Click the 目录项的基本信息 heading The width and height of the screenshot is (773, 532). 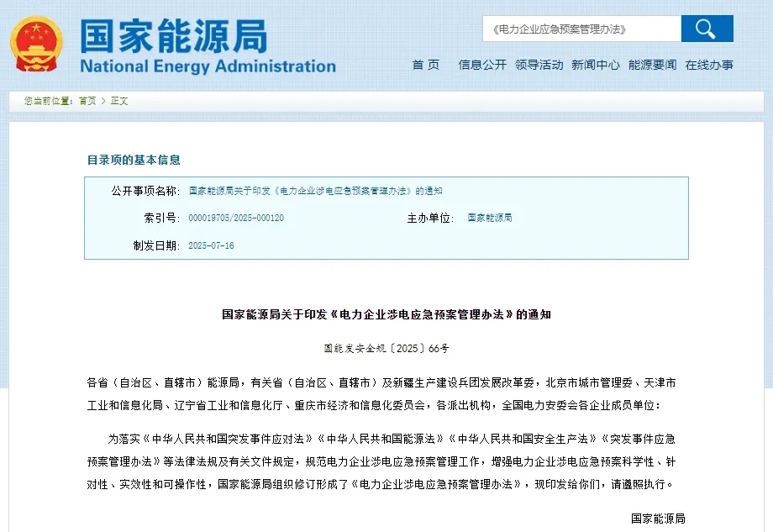tap(134, 160)
